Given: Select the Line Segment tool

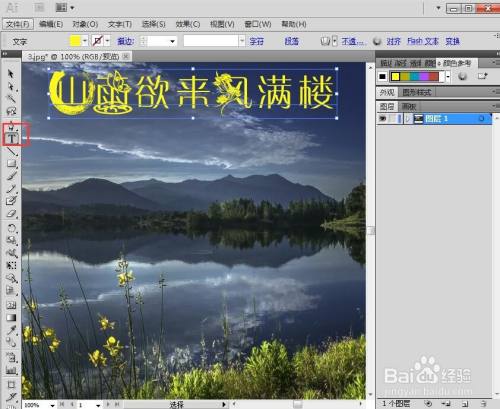Looking at the screenshot, I should click(x=12, y=151).
